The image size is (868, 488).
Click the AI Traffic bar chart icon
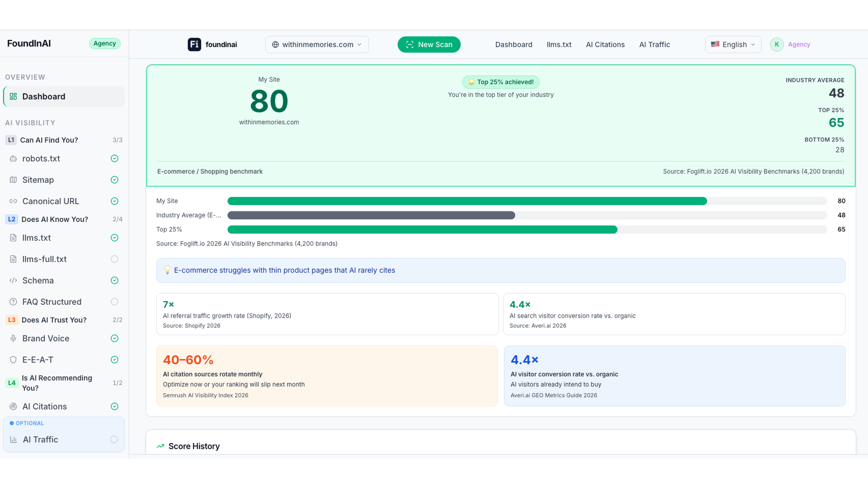[x=14, y=440]
